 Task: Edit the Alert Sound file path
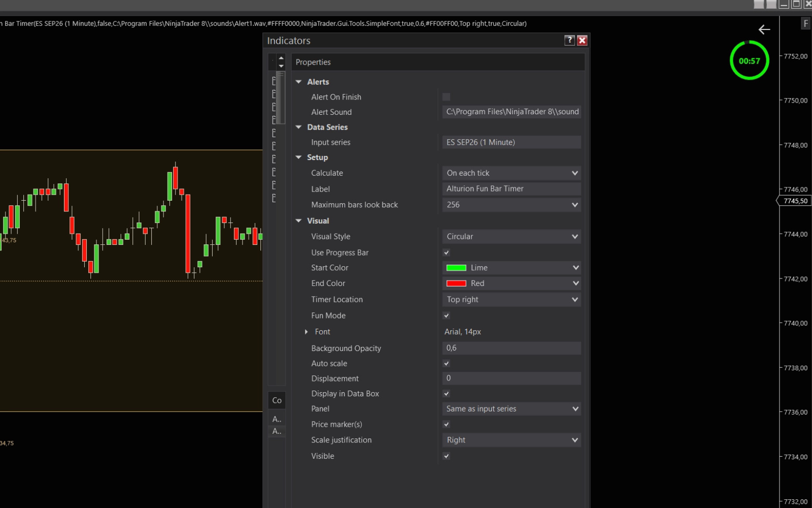512,112
